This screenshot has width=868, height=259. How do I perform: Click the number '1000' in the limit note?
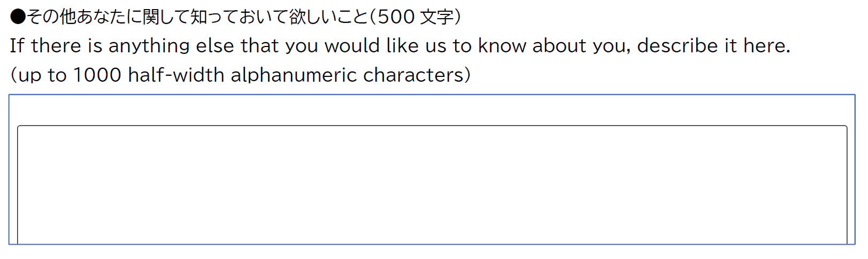click(97, 75)
